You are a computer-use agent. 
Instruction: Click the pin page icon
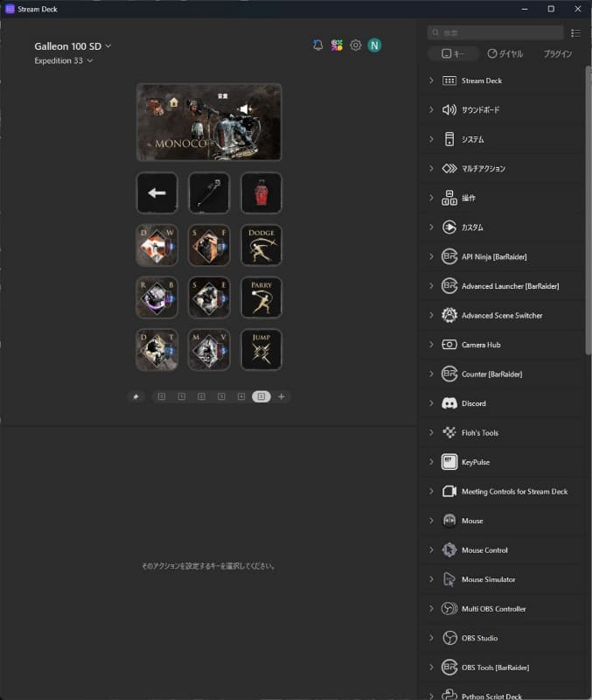pyautogui.click(x=136, y=396)
